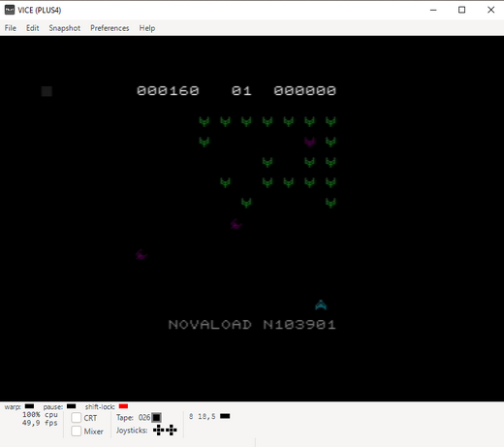The height and width of the screenshot is (447, 504).
Task: Open the Snapshot menu
Action: pos(64,28)
